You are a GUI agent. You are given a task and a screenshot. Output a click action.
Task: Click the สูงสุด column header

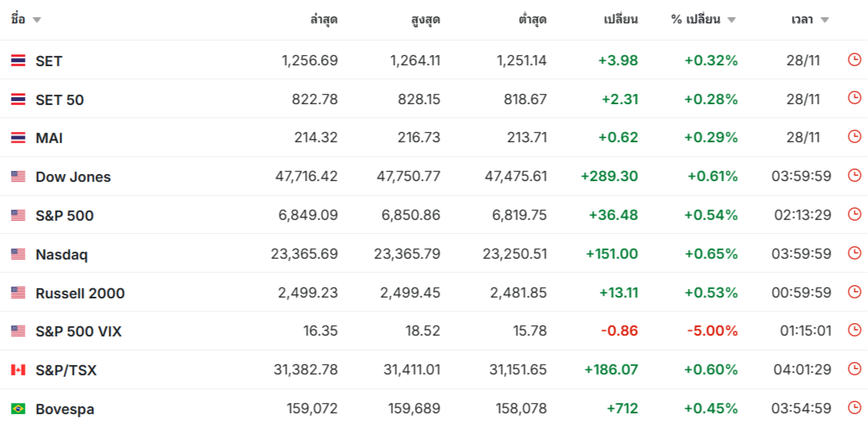click(x=426, y=20)
